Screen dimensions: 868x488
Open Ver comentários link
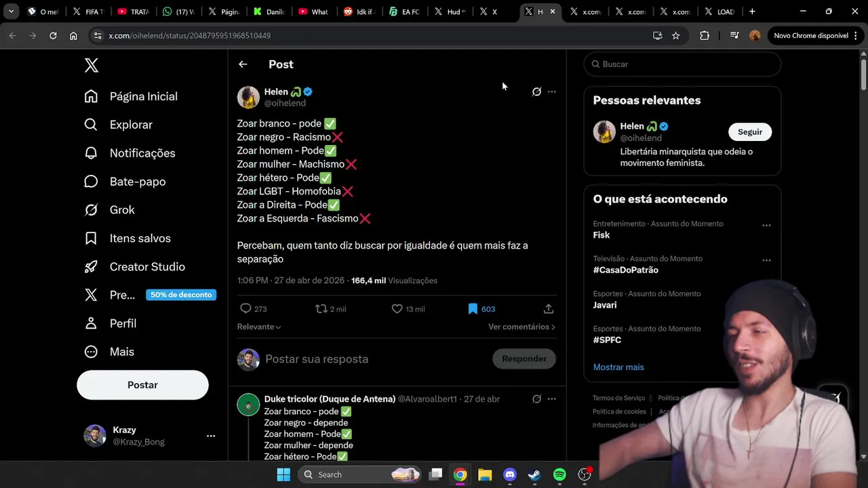coord(521,327)
